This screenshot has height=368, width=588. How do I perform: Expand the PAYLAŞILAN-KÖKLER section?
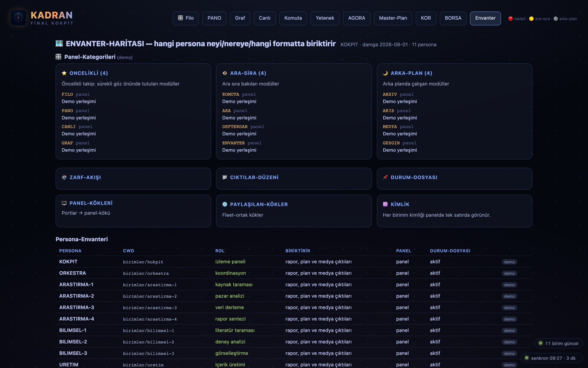[x=294, y=211]
